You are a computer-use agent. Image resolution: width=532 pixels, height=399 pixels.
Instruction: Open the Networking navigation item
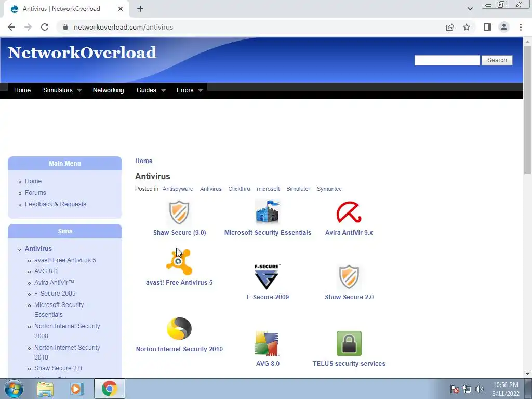(x=108, y=90)
